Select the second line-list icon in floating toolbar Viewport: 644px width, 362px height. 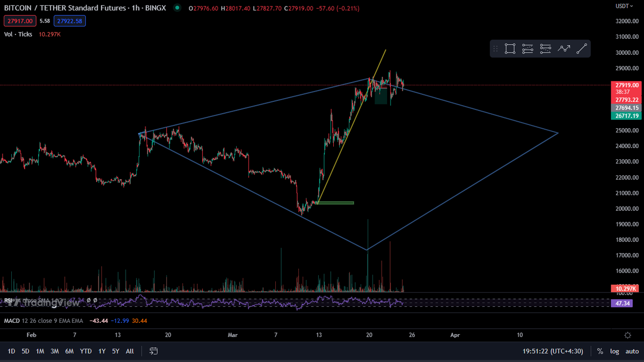[x=528, y=49]
